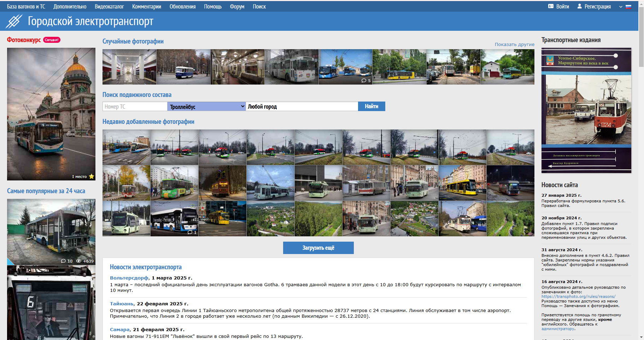Viewport: 644px width, 340px height.
Task: Open the Видеокаталог menu item
Action: tap(109, 6)
